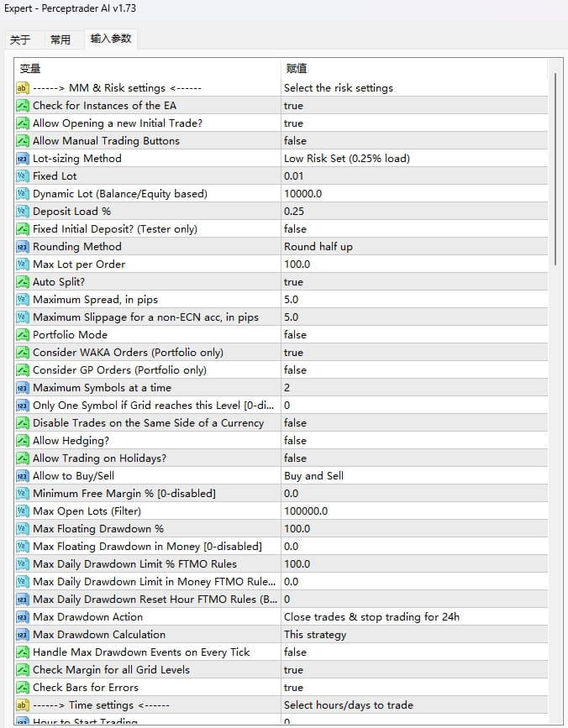Click the icon beside Rounding Method
Viewport: 568px width, 728px height.
tap(23, 247)
